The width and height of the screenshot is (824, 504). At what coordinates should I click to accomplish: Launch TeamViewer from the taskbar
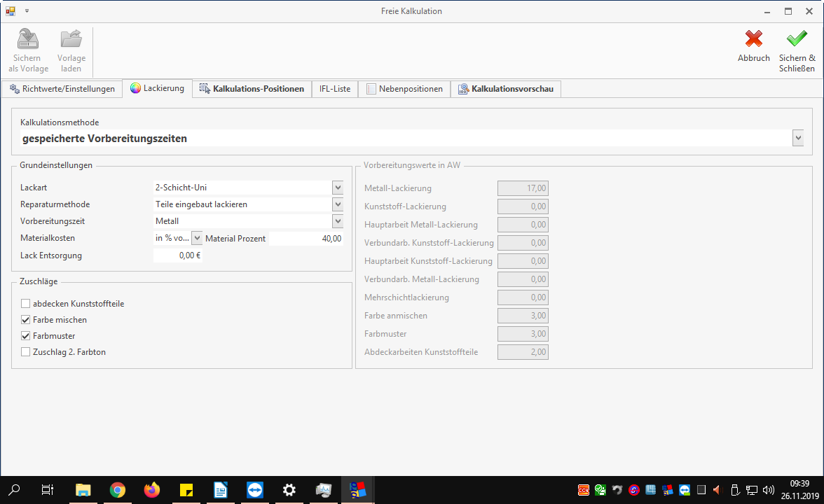(x=255, y=490)
